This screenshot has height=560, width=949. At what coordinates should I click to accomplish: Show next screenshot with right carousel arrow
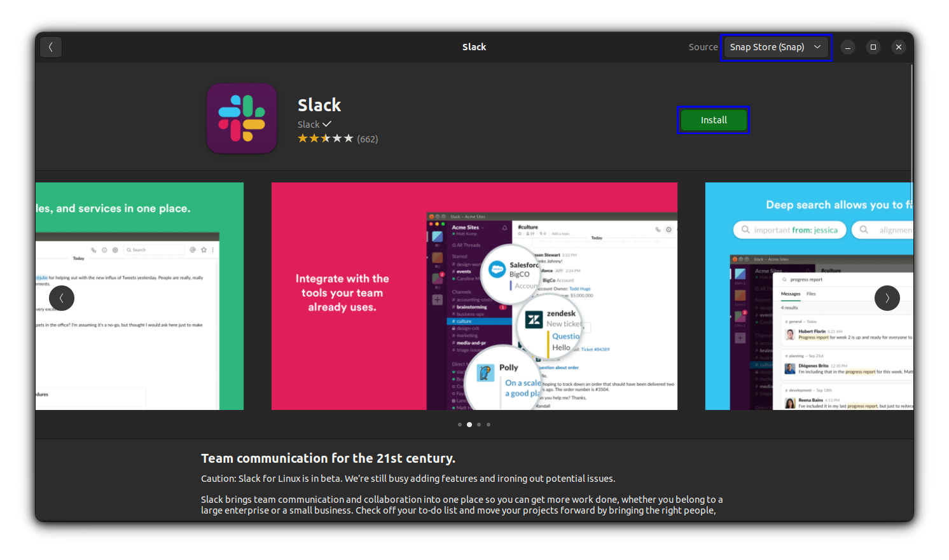887,298
